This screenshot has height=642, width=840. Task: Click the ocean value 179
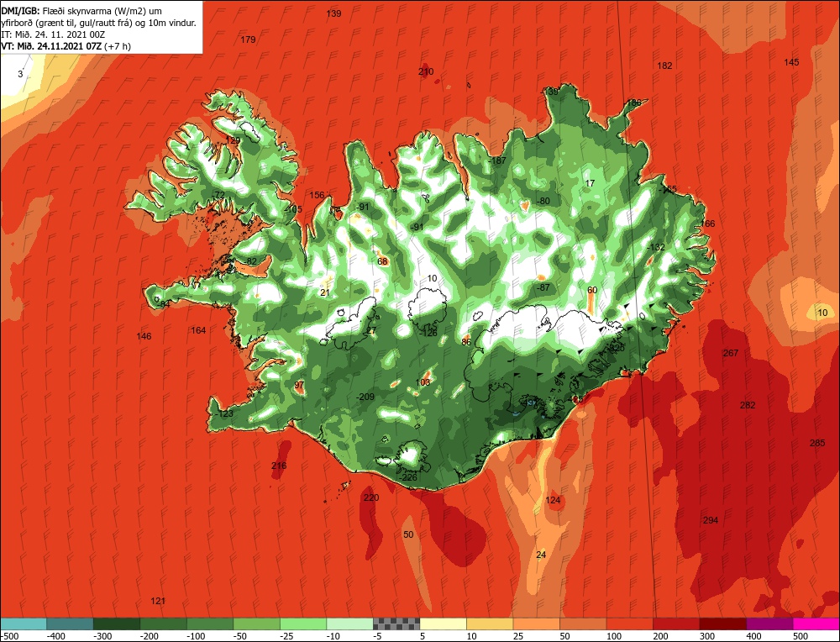coord(248,39)
